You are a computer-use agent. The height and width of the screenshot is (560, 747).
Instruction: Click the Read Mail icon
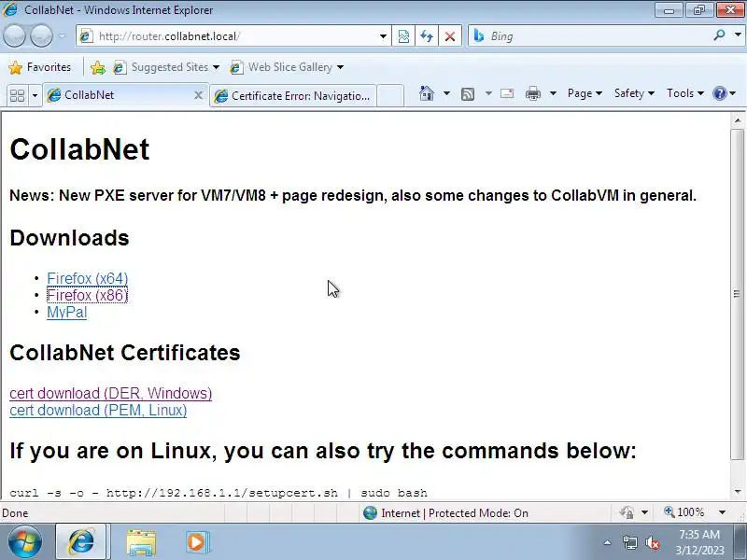tap(507, 93)
